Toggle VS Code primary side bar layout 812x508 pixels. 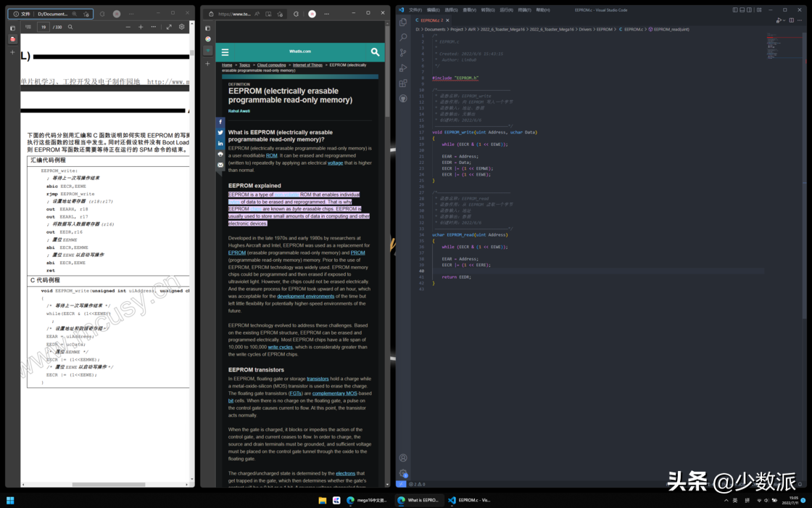click(734, 10)
